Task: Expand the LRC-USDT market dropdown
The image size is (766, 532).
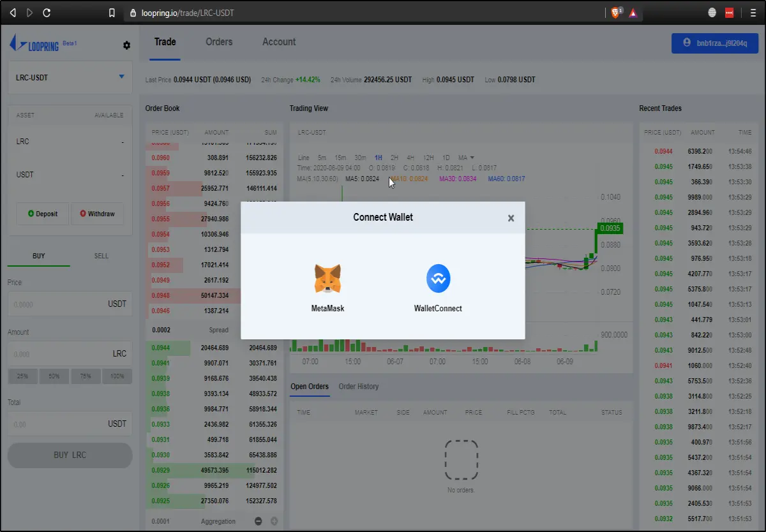Action: [70, 78]
